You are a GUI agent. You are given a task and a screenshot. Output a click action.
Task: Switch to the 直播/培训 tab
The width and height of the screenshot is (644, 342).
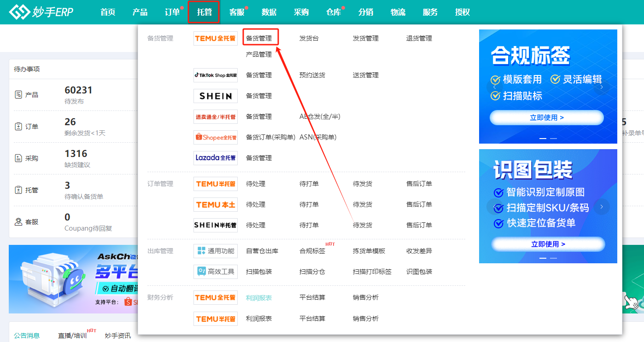(72, 336)
